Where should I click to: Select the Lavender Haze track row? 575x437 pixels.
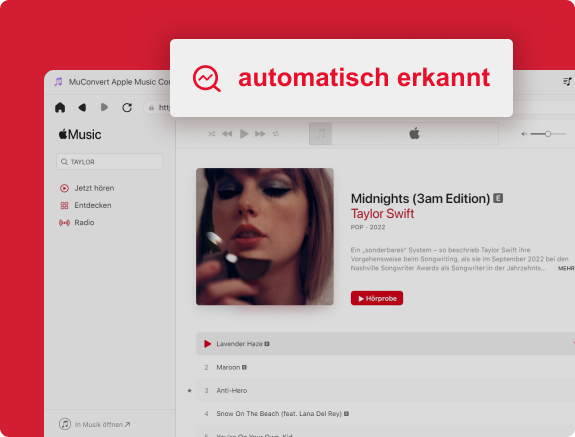point(385,344)
